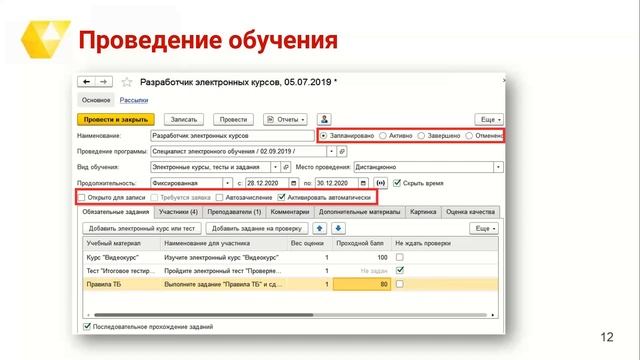Add to favorites with the star icon
Screen dimensions: 640x360
click(127, 82)
